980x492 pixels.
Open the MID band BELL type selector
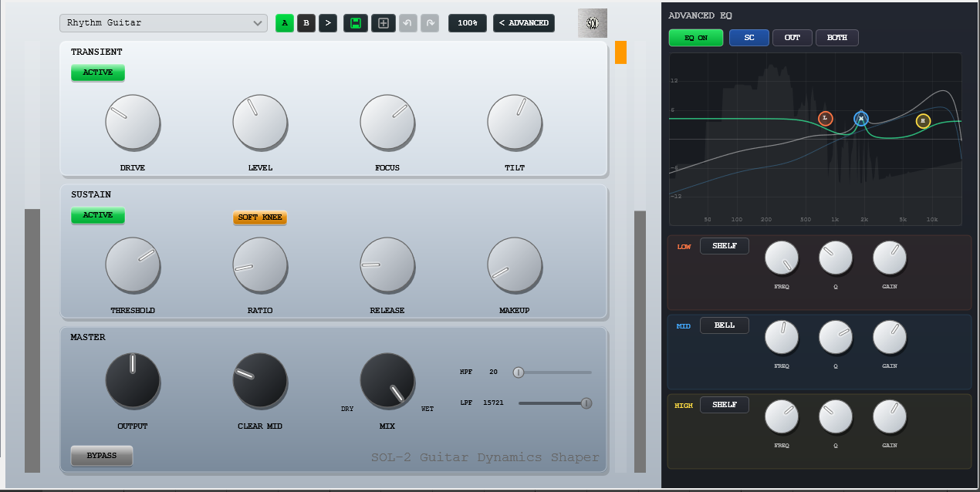click(724, 325)
